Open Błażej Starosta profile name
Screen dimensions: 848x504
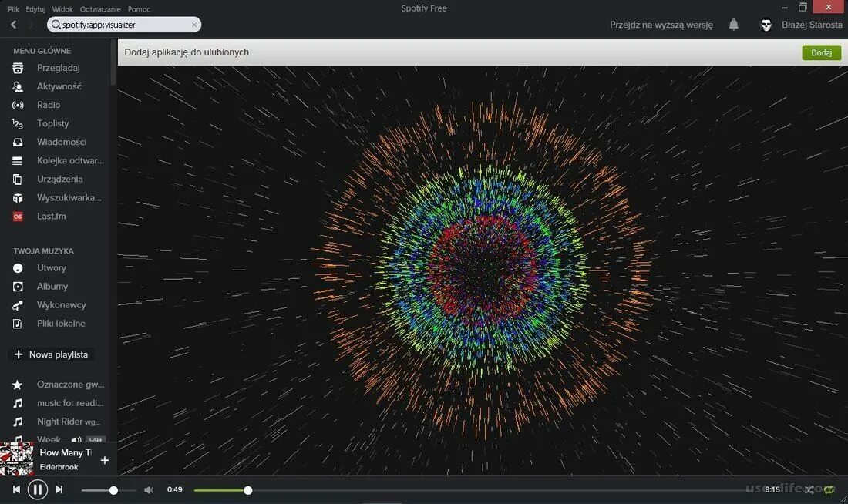812,25
